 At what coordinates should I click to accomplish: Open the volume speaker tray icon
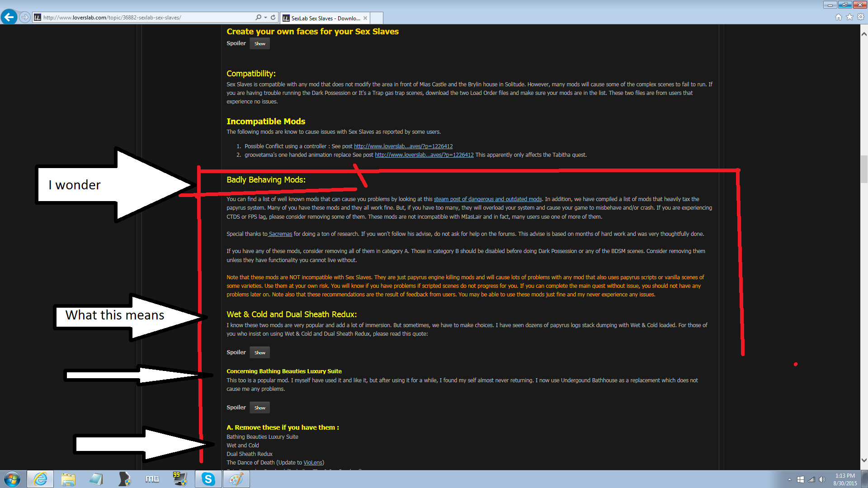[822, 479]
